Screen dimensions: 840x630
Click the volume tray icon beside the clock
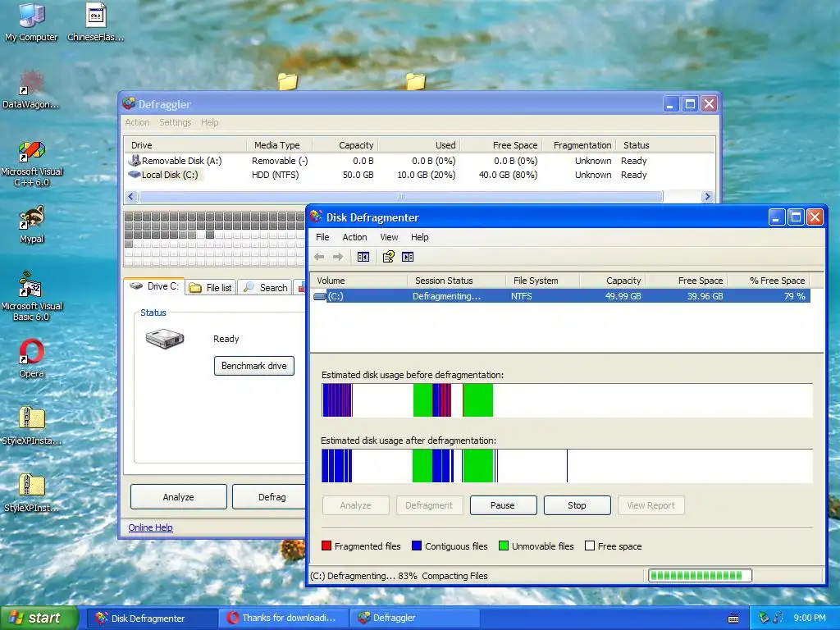click(778, 618)
